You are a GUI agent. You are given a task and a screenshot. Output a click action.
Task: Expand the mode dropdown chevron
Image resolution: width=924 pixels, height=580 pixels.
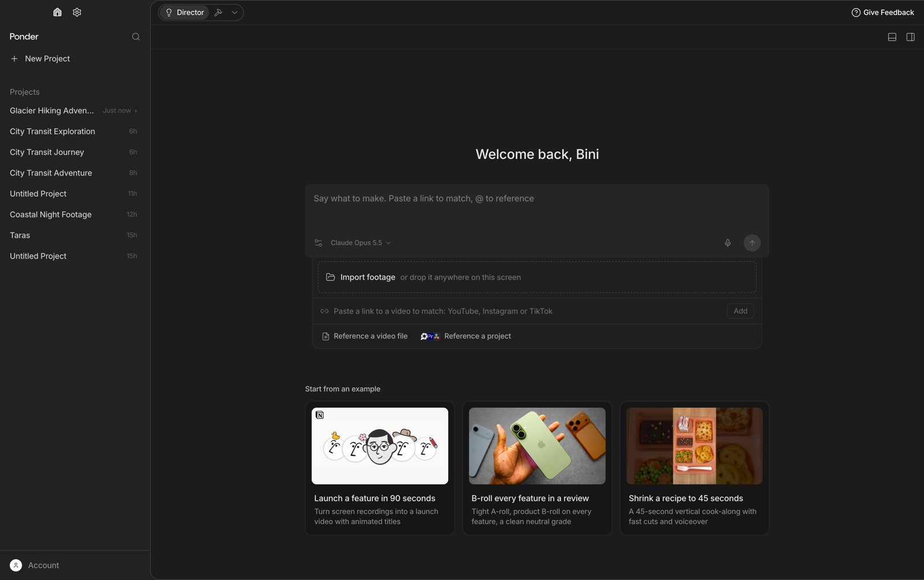point(234,12)
